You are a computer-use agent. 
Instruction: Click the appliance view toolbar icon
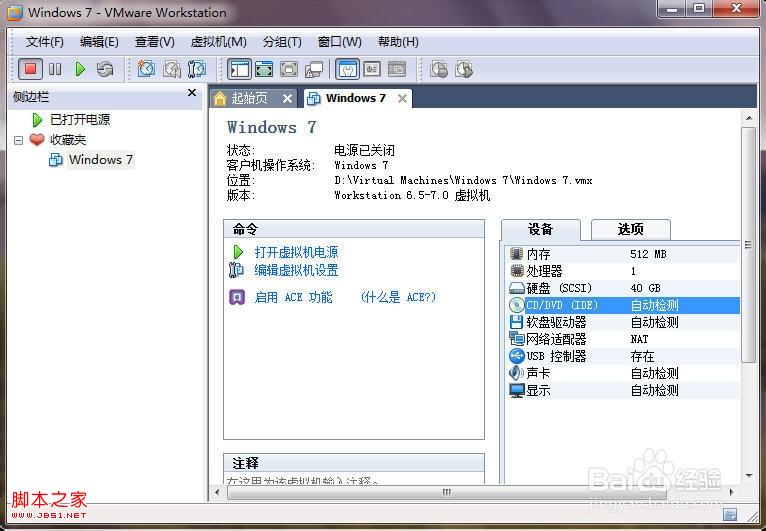click(x=372, y=69)
